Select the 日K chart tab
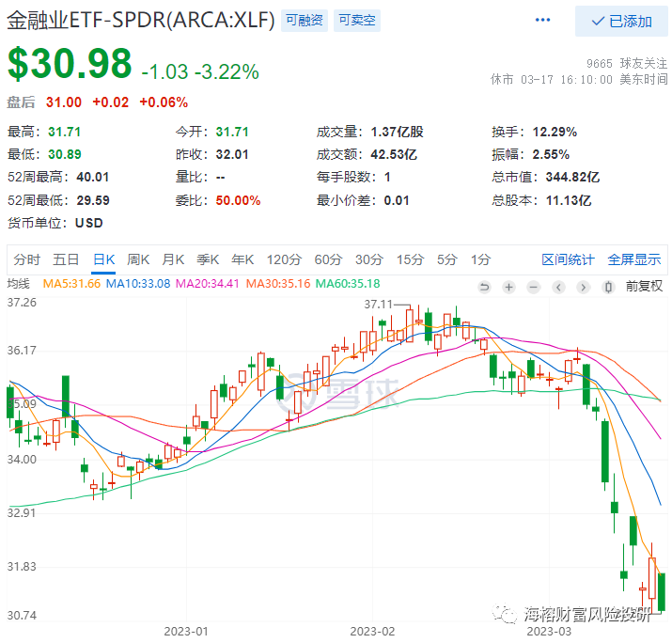 (x=104, y=259)
